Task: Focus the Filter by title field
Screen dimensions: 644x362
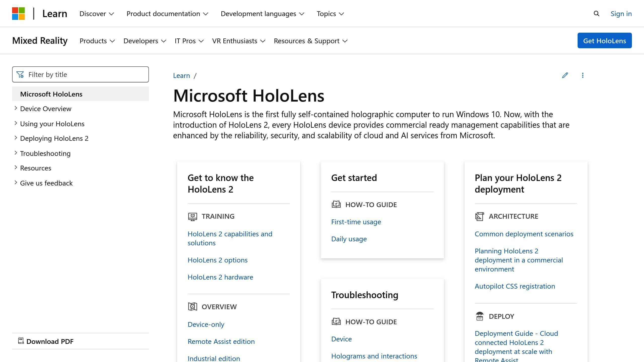Action: coord(80,74)
